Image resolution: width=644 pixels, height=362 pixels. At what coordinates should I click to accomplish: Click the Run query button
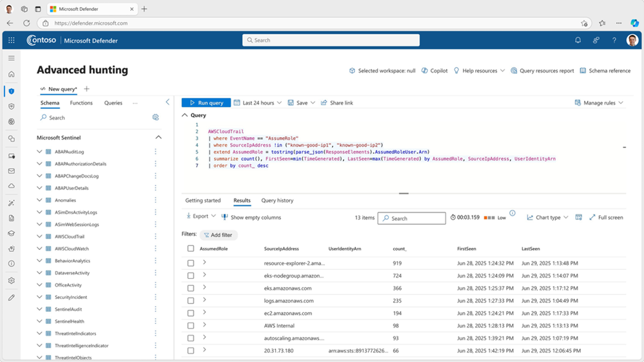click(x=206, y=103)
